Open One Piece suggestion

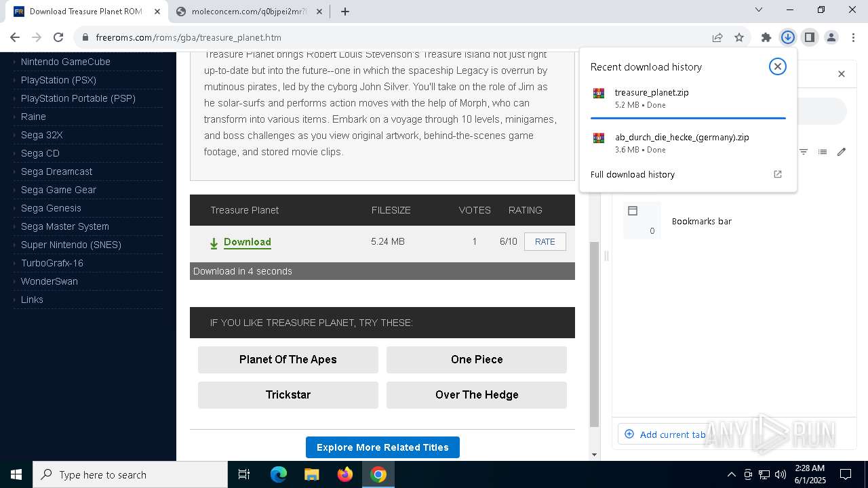point(477,360)
